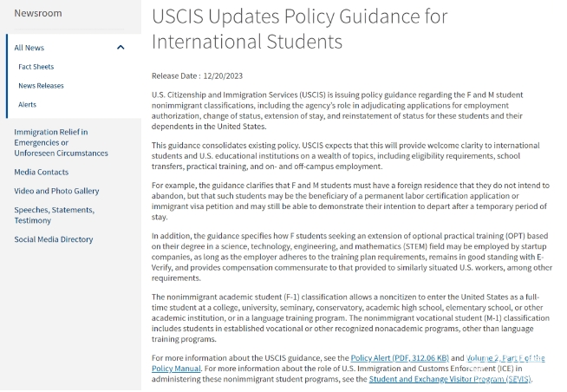Click the Release Date 12/20/2023 text
Viewport: 567px width, 392px height.
point(197,76)
